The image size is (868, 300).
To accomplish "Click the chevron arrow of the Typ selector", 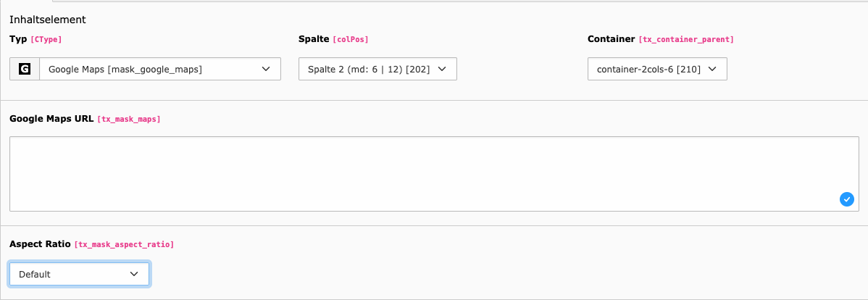I will (265, 70).
